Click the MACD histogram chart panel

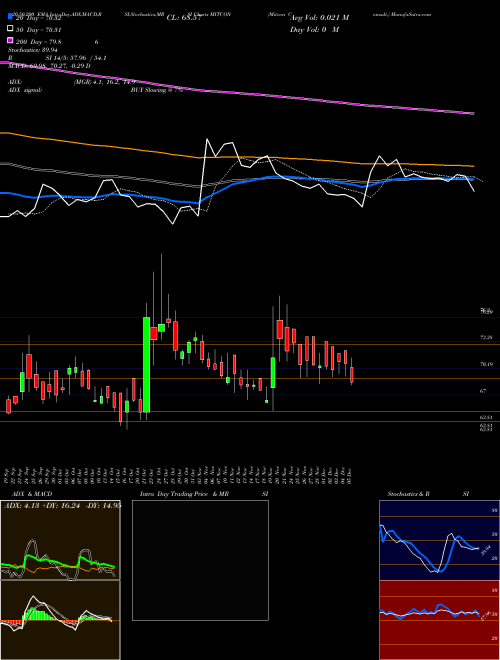[x=60, y=620]
